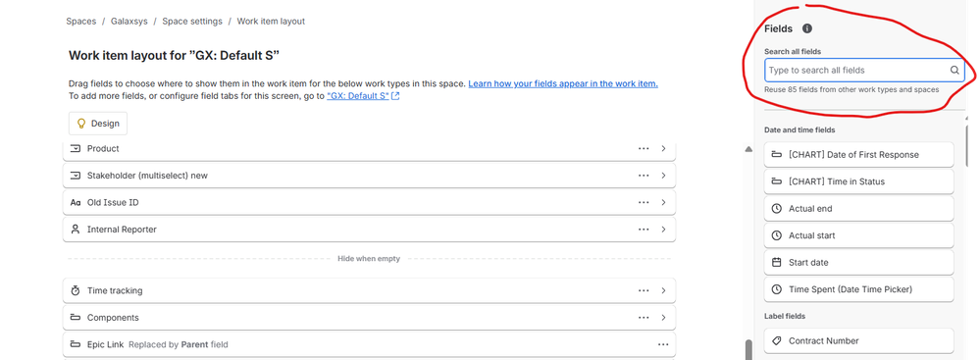This screenshot has width=980, height=360.
Task: Expand the Internal Reporter chevron
Action: coord(663,230)
